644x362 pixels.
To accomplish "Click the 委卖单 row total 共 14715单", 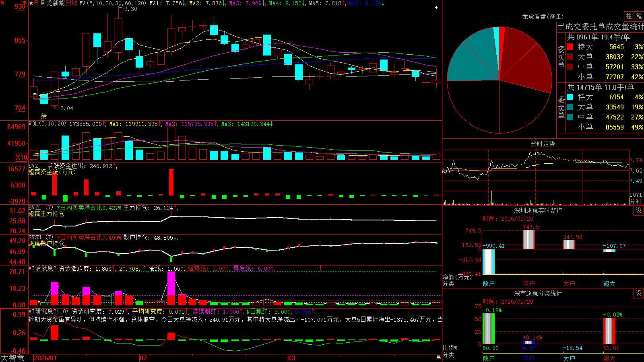I will (x=601, y=87).
